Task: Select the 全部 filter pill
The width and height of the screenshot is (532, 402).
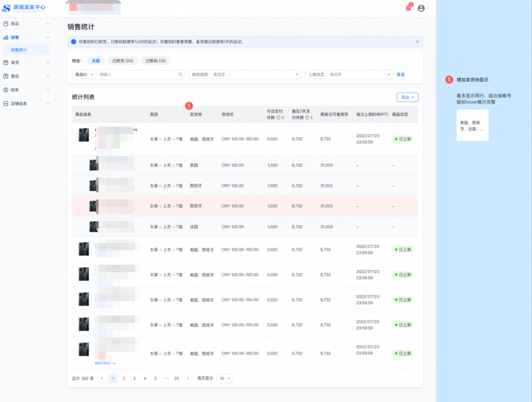Action: (96, 61)
